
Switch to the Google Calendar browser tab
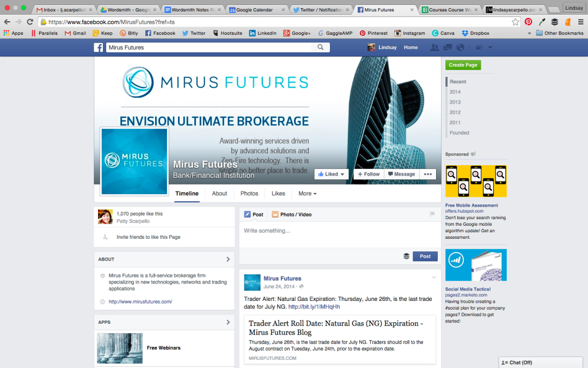[x=257, y=10]
